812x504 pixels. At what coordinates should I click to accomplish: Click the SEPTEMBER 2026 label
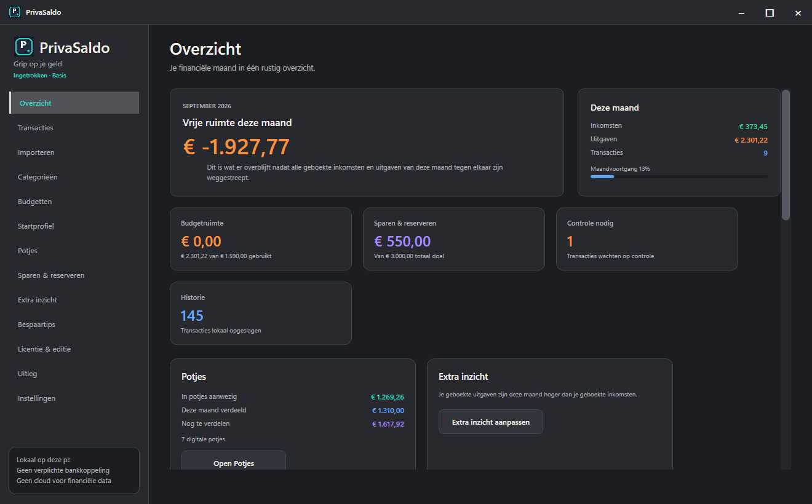[x=207, y=106]
